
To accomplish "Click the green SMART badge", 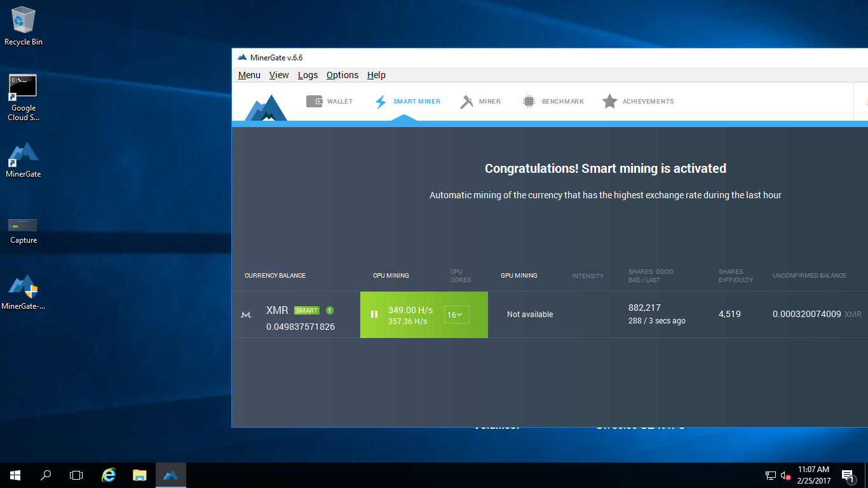I will pyautogui.click(x=307, y=311).
